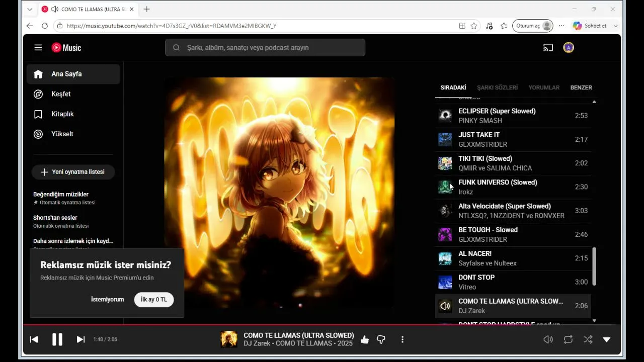This screenshot has width=644, height=362.
Task: View site information lock icon
Action: click(x=60, y=26)
